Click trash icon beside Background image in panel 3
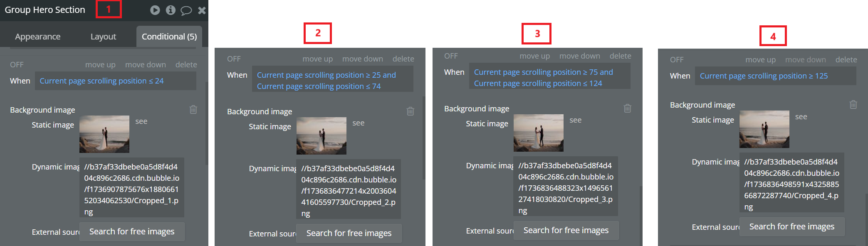Screen dimensions: 868x246 [628, 108]
